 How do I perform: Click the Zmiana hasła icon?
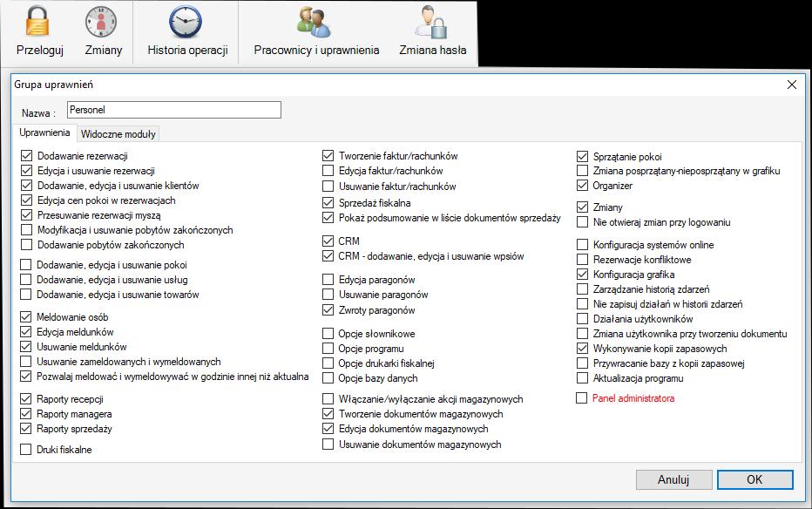coord(431,22)
